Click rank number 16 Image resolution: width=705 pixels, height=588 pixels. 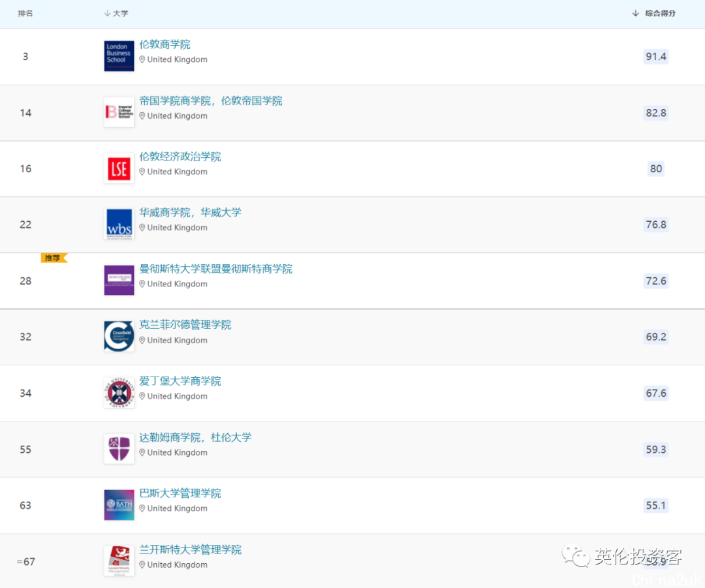pos(25,168)
